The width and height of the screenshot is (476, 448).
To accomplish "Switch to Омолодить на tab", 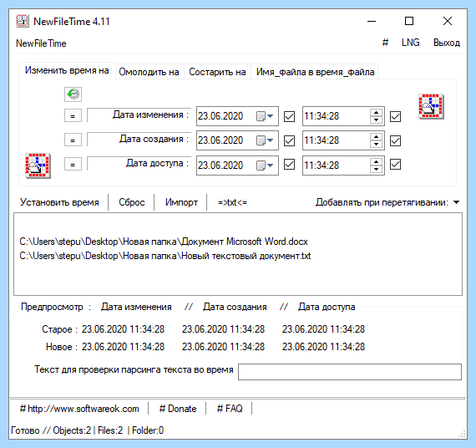I will click(149, 72).
